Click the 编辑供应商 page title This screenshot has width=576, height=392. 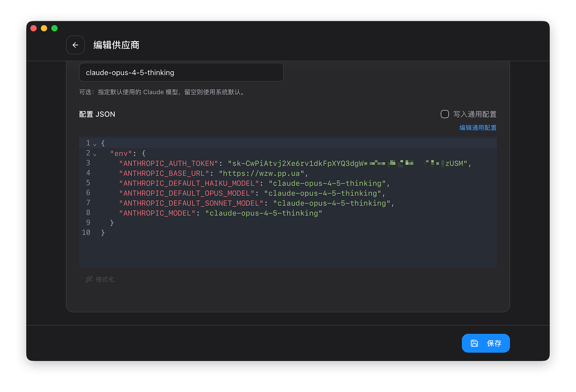[116, 45]
